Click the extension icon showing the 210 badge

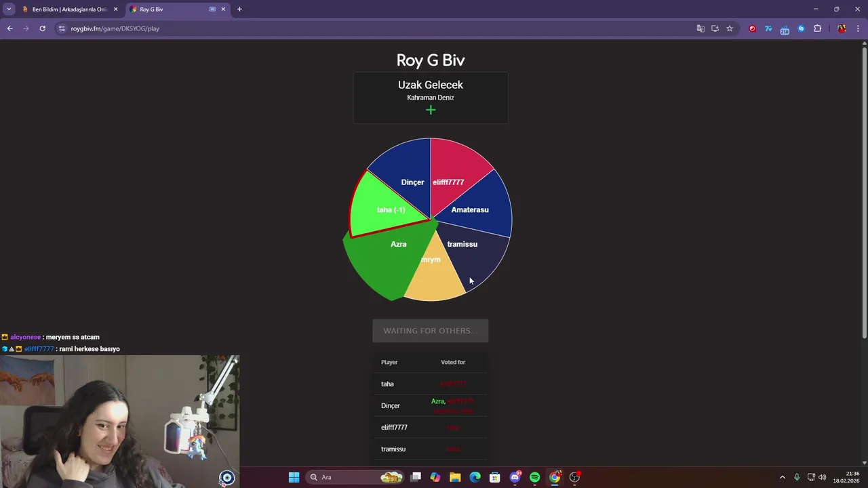point(785,29)
